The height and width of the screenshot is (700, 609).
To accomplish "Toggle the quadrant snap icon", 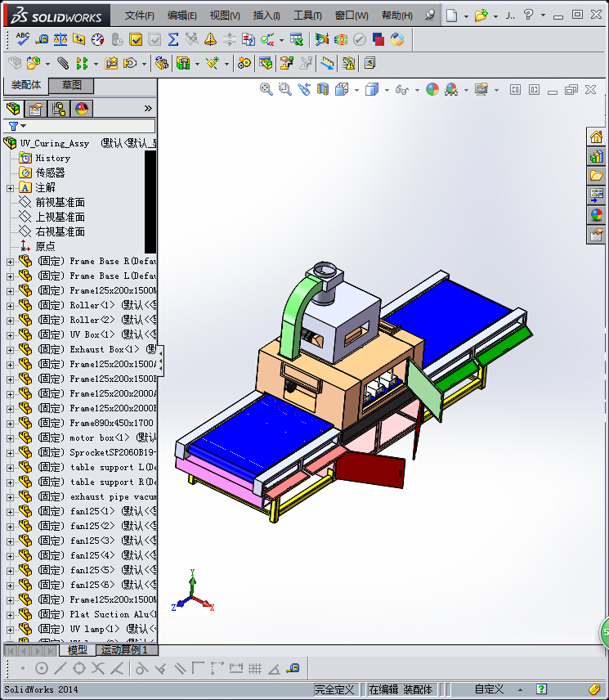I will click(79, 668).
